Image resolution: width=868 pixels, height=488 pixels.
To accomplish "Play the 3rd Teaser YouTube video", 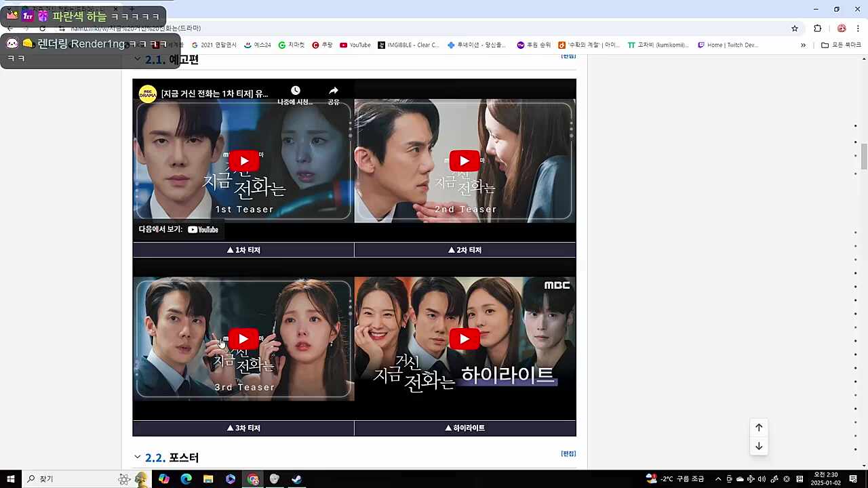I will (243, 340).
